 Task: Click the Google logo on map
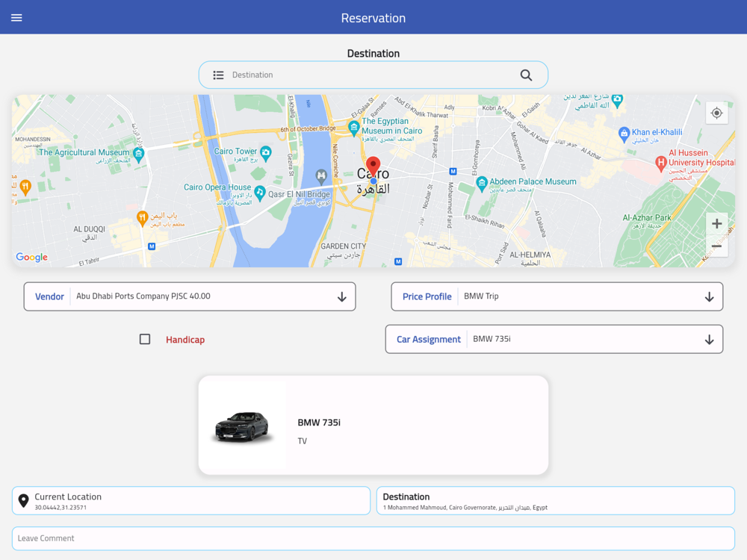click(x=32, y=257)
